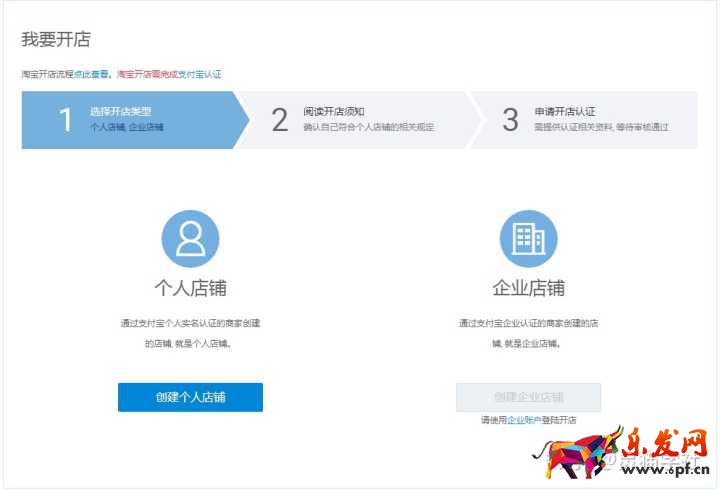Follow the 企业账户 login link
Image resolution: width=720 pixels, height=490 pixels.
[525, 420]
